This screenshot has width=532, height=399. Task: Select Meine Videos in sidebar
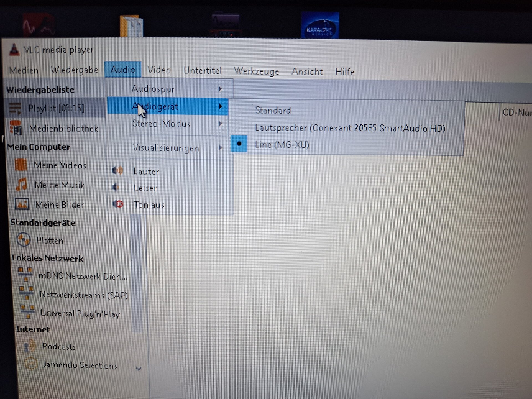[60, 165]
